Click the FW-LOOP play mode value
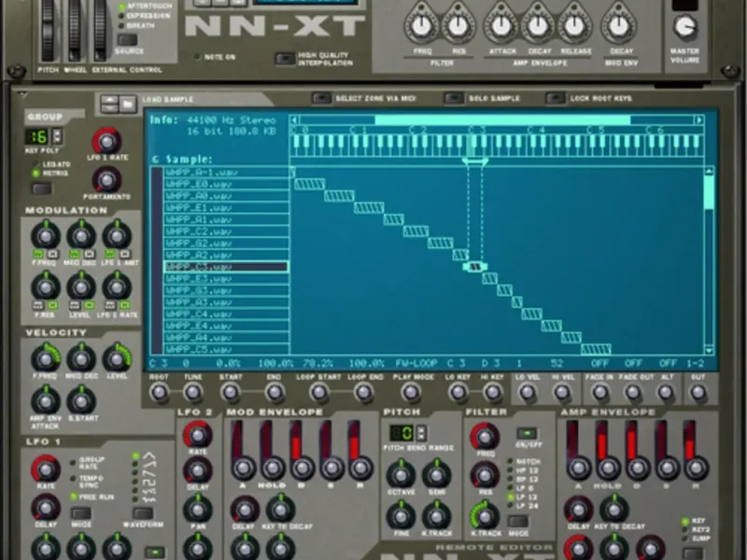The image size is (747, 560). [416, 363]
